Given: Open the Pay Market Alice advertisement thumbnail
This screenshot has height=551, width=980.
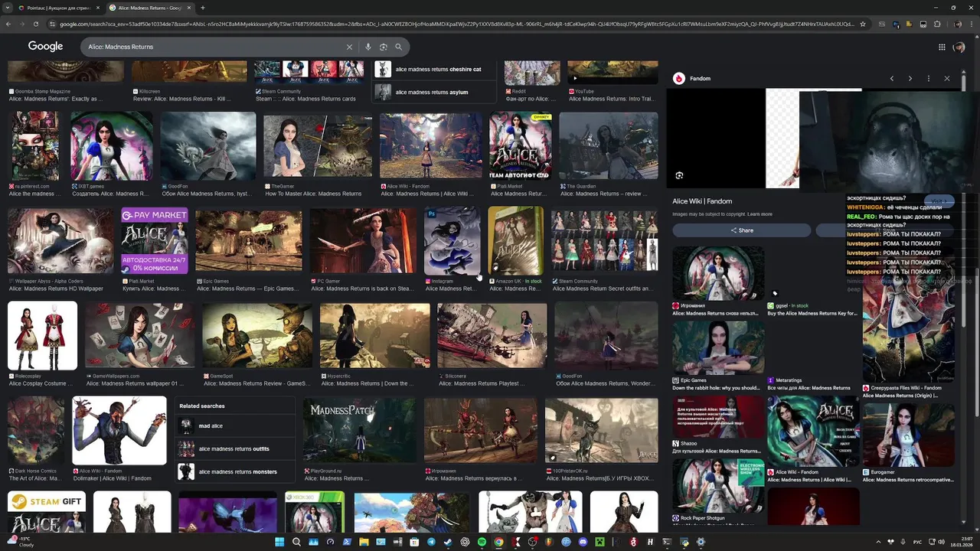Looking at the screenshot, I should pyautogui.click(x=154, y=240).
